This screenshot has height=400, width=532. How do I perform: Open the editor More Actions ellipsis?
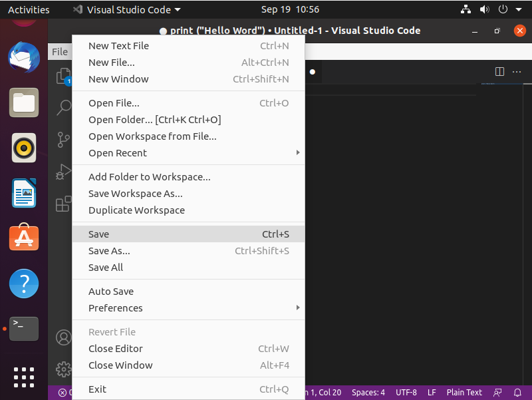point(517,72)
